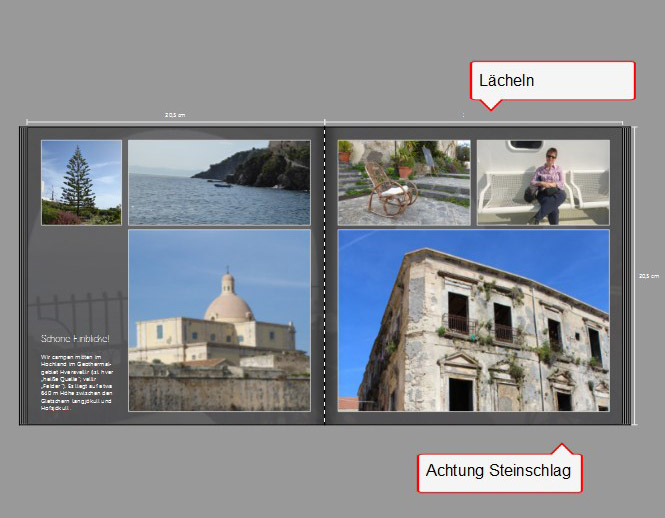
Task: Select the top width measurement label
Action: tap(175, 116)
